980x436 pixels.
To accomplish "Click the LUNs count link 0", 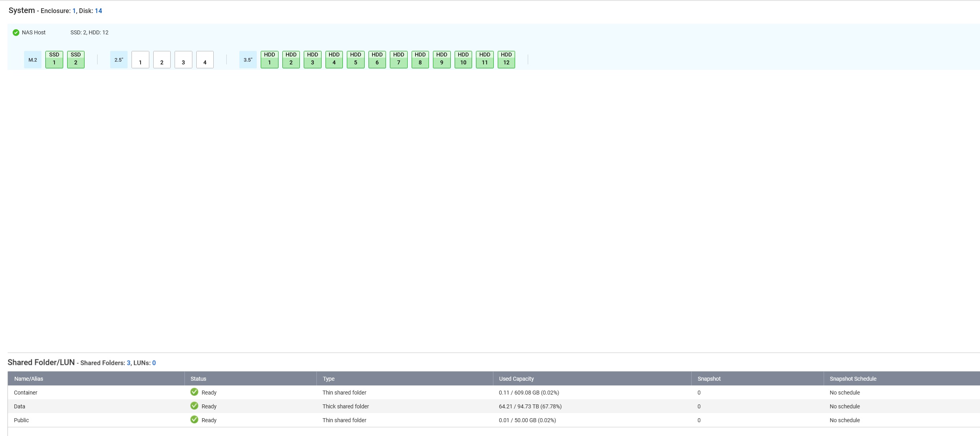I will (x=154, y=363).
